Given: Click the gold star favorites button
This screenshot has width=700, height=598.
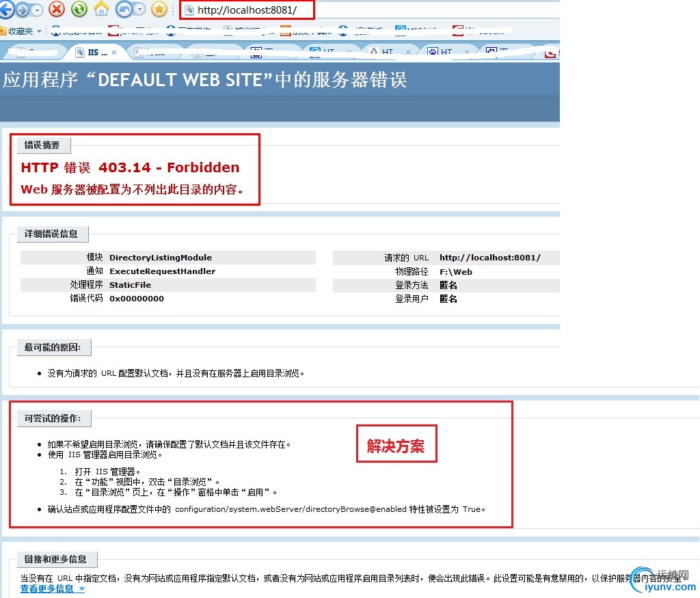Looking at the screenshot, I should (x=159, y=9).
